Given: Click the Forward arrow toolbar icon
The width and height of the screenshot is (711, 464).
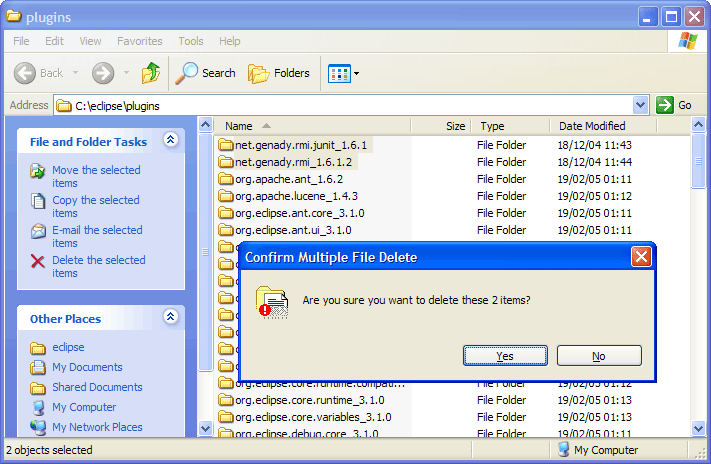Looking at the screenshot, I should pyautogui.click(x=103, y=73).
